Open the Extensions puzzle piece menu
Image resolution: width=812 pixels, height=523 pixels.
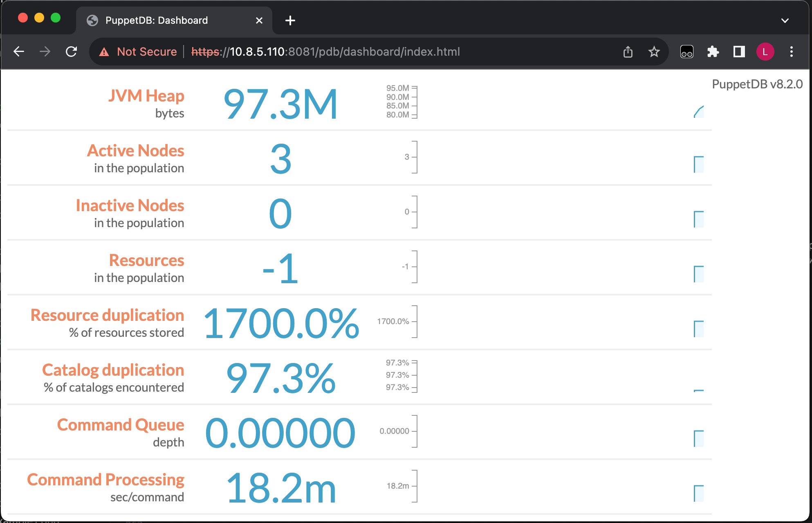[x=713, y=52]
